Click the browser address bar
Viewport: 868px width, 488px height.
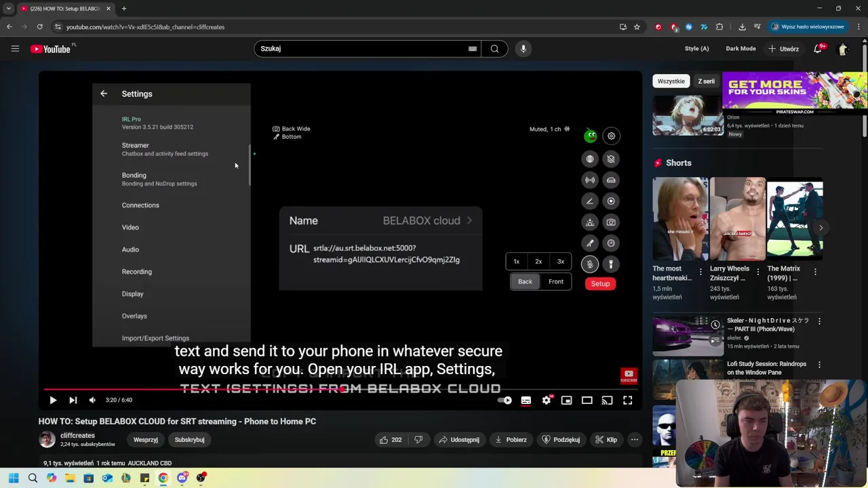(339, 27)
